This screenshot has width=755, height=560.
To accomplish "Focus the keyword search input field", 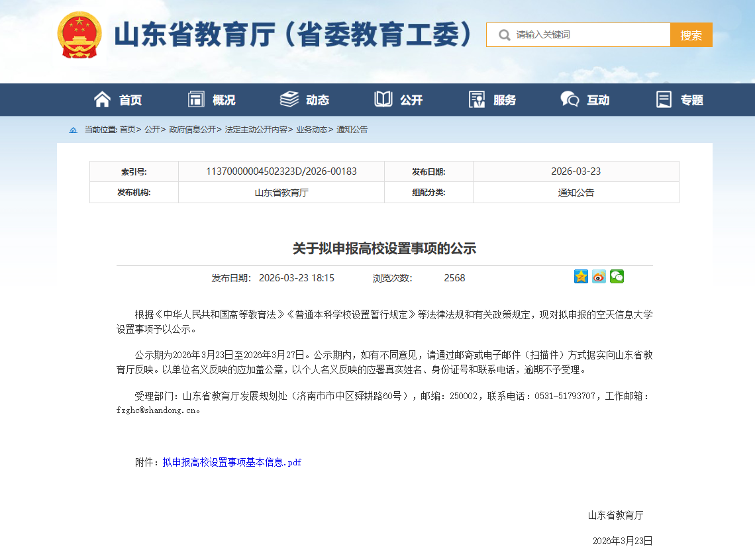I will tap(589, 35).
